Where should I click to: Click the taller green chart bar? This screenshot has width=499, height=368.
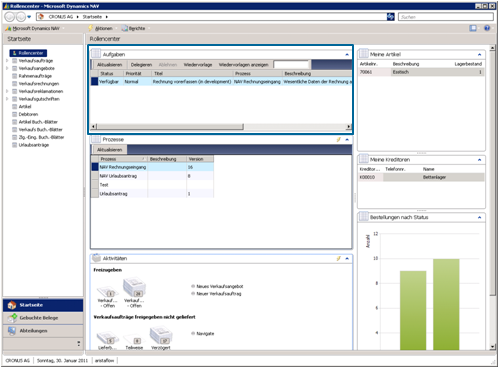tap(446, 304)
